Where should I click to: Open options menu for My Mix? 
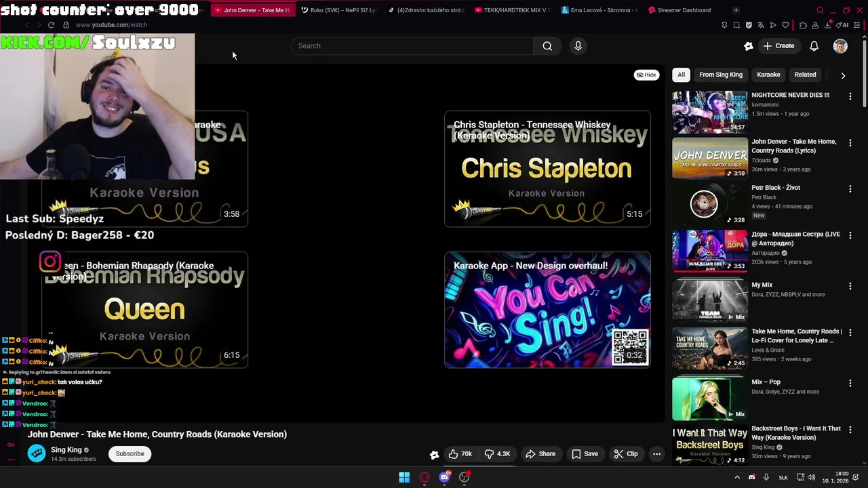coord(850,286)
